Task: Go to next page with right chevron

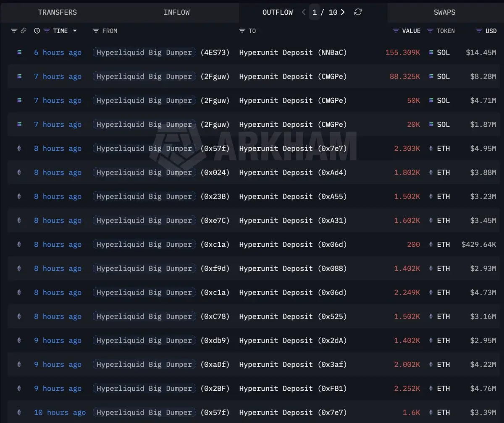Action: pyautogui.click(x=343, y=12)
